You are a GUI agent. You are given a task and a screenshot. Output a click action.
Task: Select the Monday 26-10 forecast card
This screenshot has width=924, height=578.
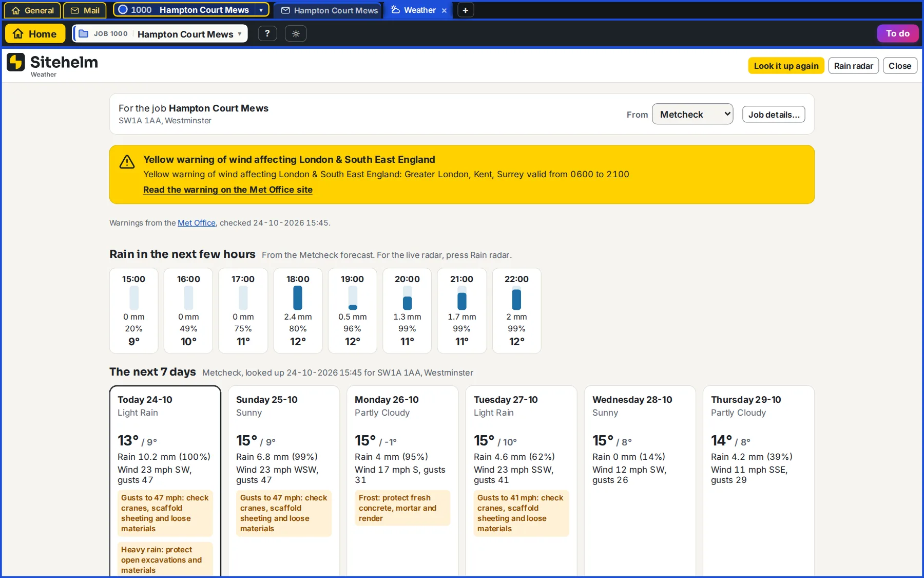pyautogui.click(x=402, y=481)
